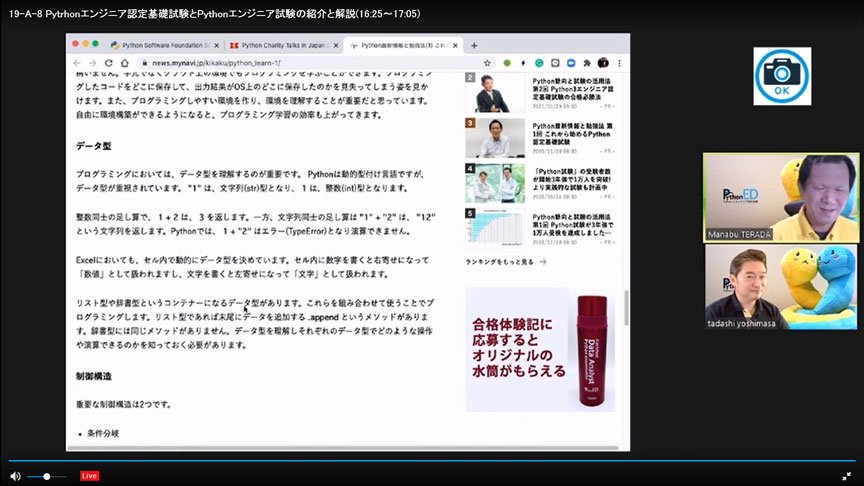Click the green circle extension icon

507,63
